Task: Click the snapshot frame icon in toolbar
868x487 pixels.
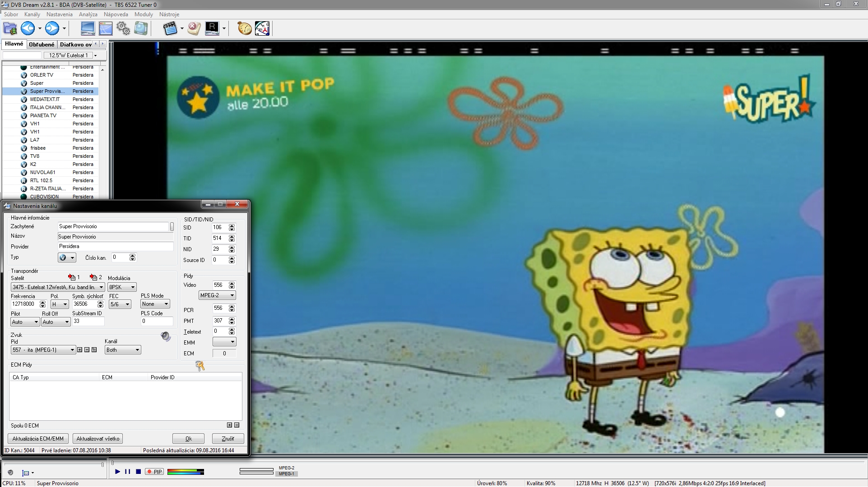Action: point(141,28)
